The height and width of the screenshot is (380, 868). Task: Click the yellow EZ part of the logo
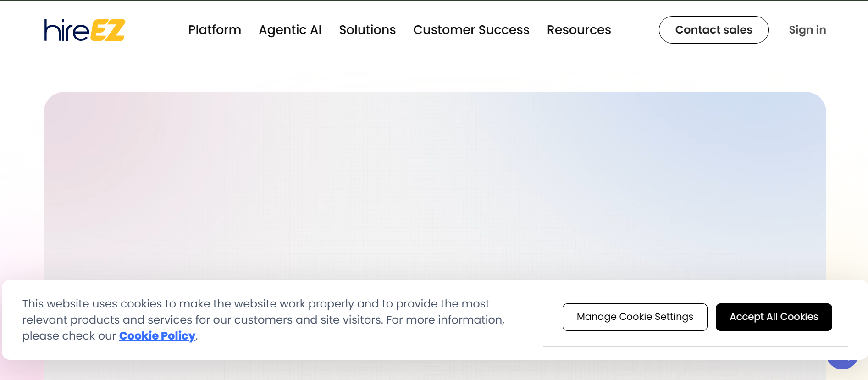point(108,30)
